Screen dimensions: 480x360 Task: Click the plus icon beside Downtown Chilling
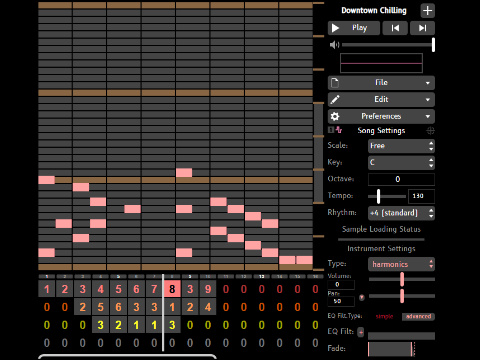click(x=427, y=11)
